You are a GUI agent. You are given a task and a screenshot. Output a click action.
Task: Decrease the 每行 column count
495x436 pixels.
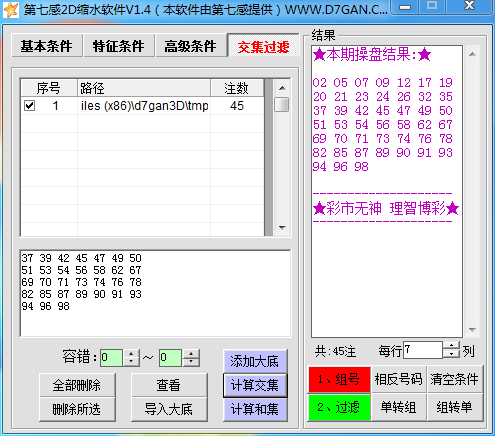452,354
